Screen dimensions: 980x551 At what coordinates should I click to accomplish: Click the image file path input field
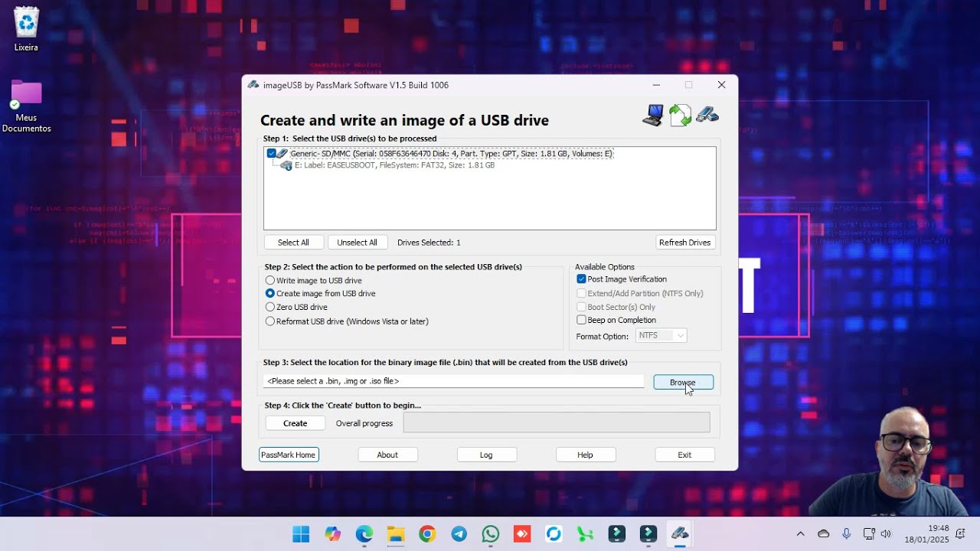454,381
